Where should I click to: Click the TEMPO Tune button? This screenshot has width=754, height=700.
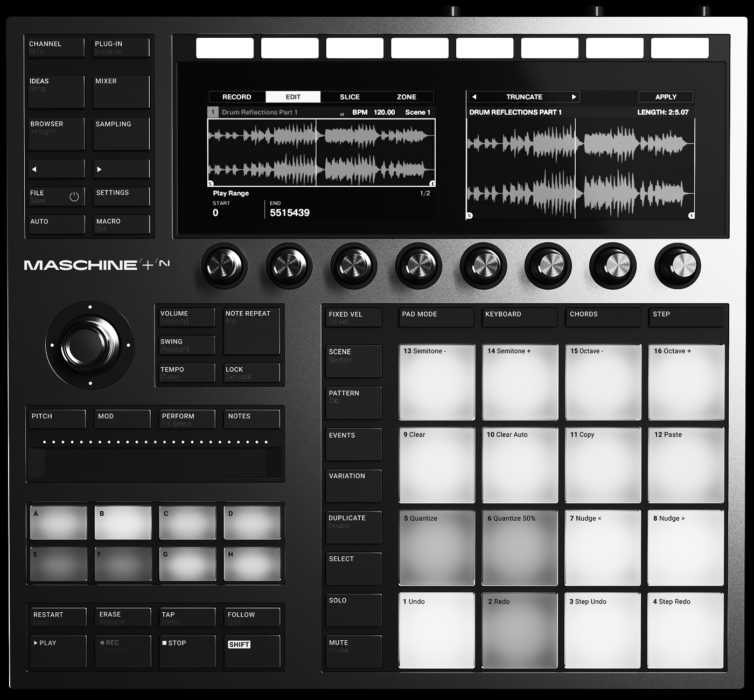point(187,373)
